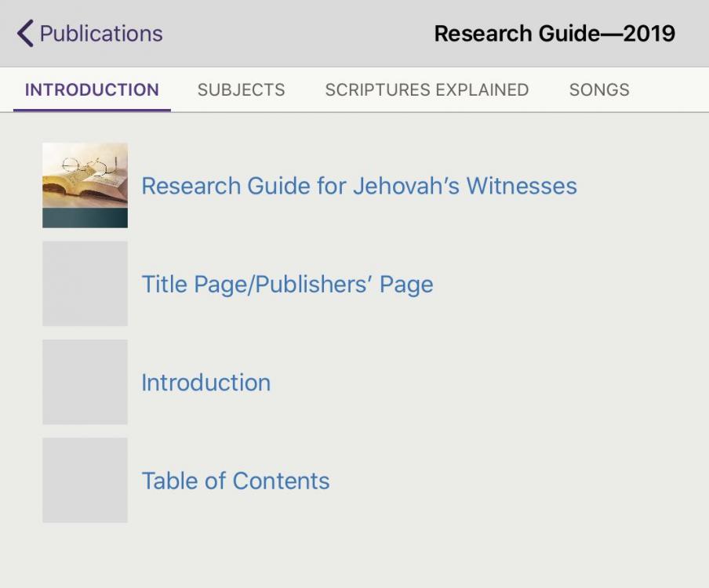Click the teal band on cover thumbnail

tap(85, 218)
